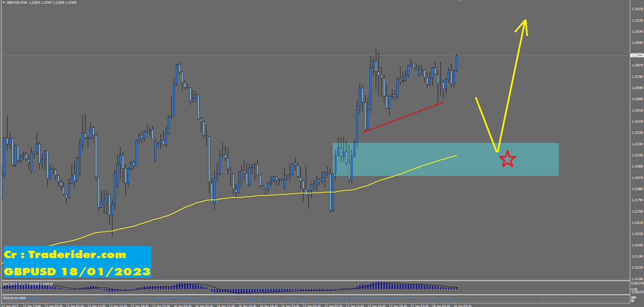Click the GBPUSD,M30 chart title text

pos(17,2)
